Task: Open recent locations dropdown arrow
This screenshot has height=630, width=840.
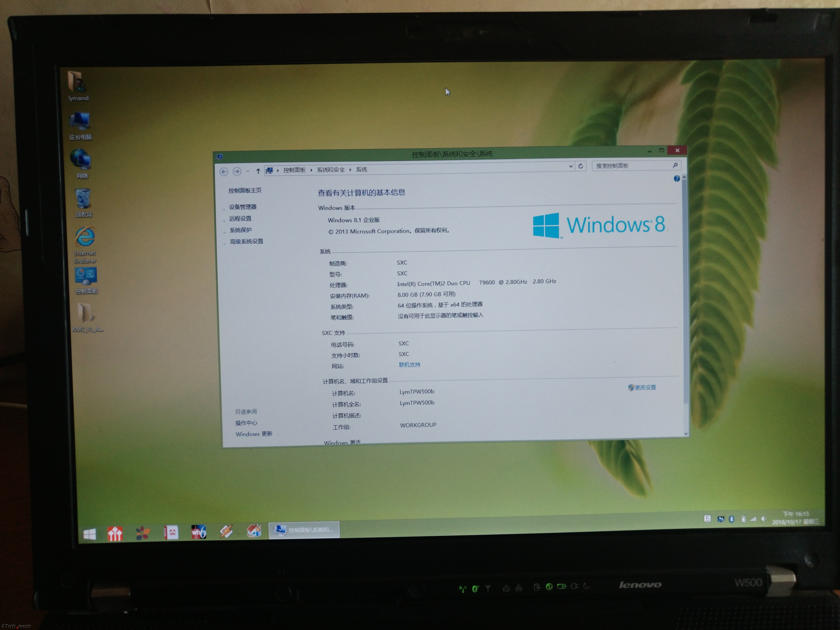Action: (248, 171)
